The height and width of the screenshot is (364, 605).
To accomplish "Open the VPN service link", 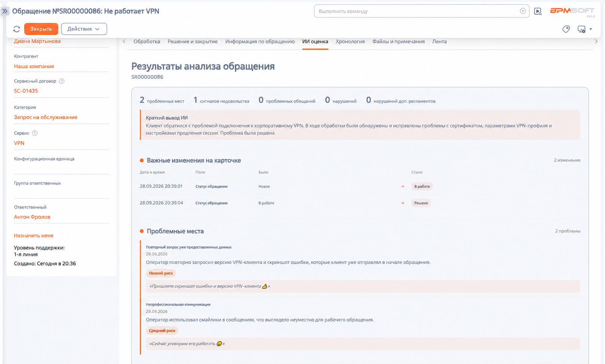I will pos(19,143).
